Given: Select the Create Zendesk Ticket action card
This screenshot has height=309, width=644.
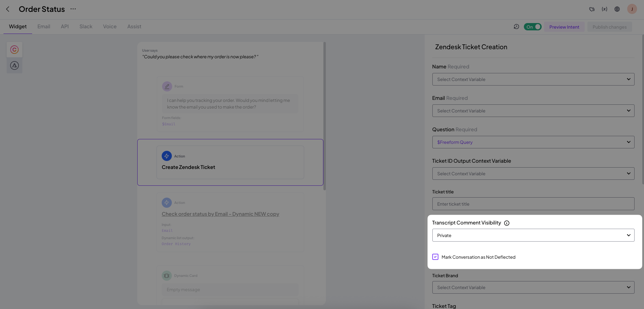Looking at the screenshot, I should 230,162.
